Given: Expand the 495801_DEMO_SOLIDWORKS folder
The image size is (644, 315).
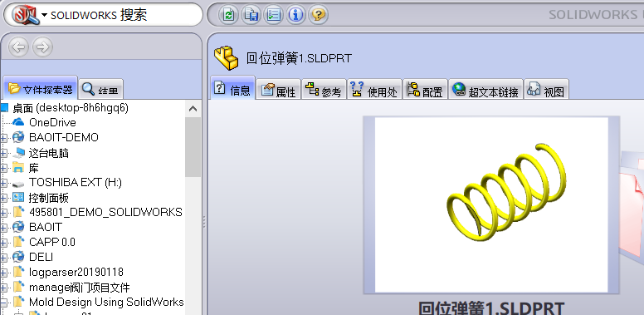Looking at the screenshot, I should (3, 213).
